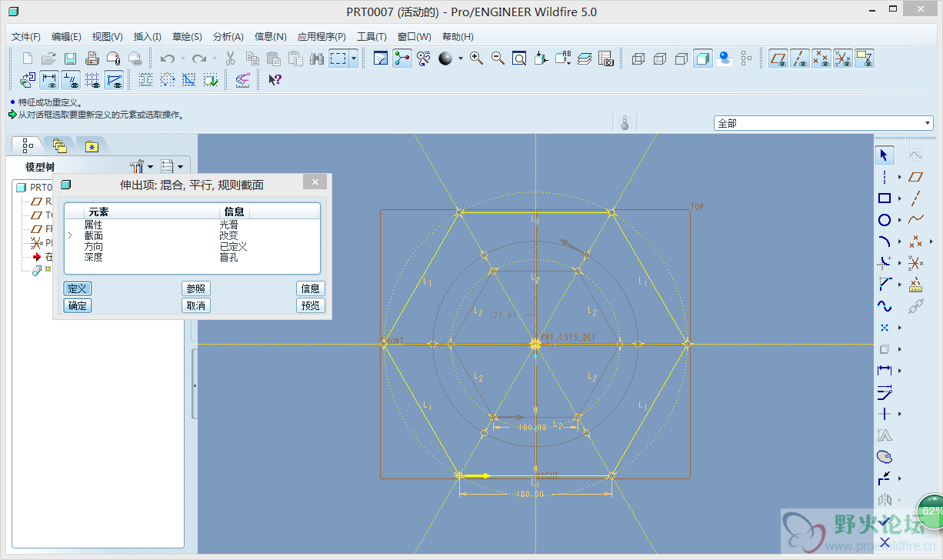Toggle sketch dimensions display
Screen dimensions: 943x560
click(49, 78)
